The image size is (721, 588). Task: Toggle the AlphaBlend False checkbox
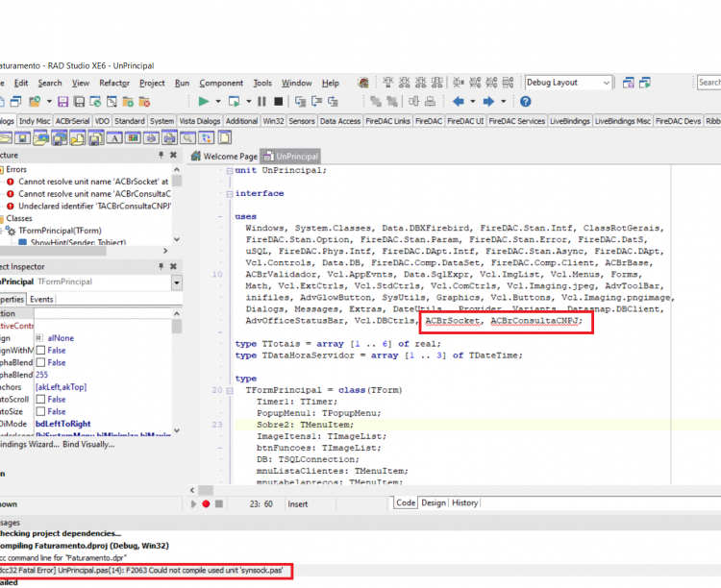click(x=40, y=363)
